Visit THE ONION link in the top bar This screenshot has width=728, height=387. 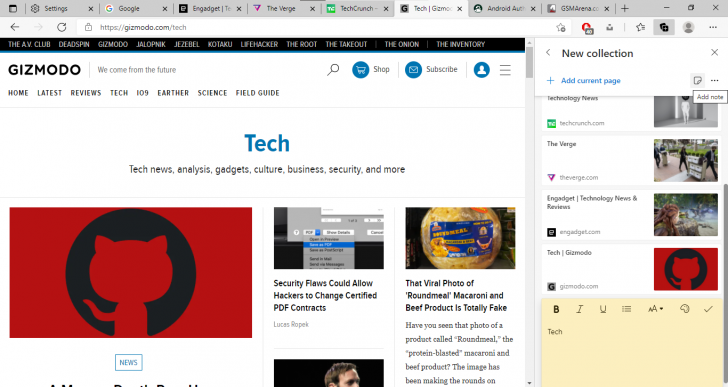click(x=402, y=45)
